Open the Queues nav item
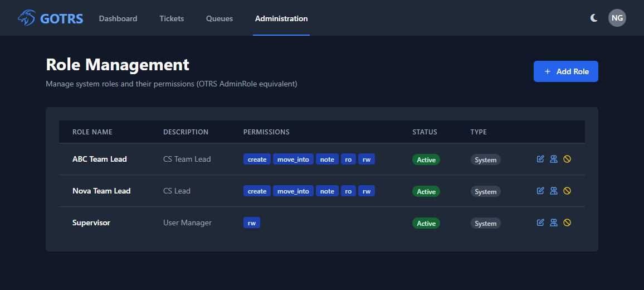 click(219, 18)
